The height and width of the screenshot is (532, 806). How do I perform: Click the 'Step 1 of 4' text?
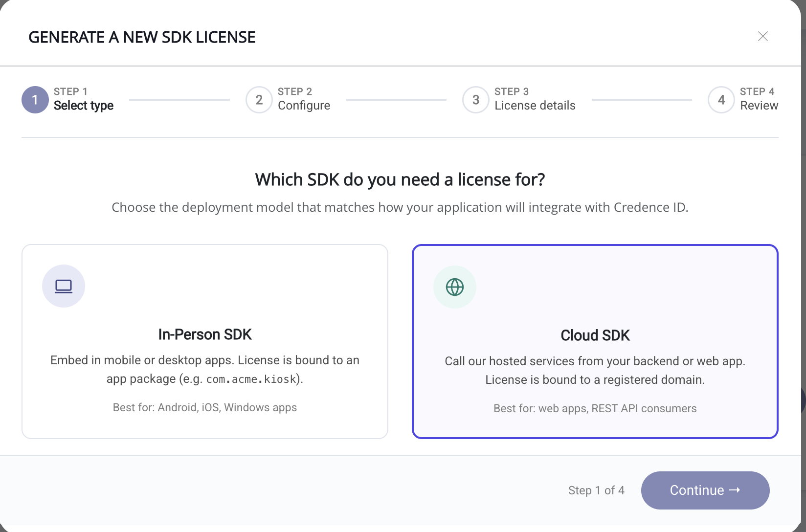coord(596,490)
